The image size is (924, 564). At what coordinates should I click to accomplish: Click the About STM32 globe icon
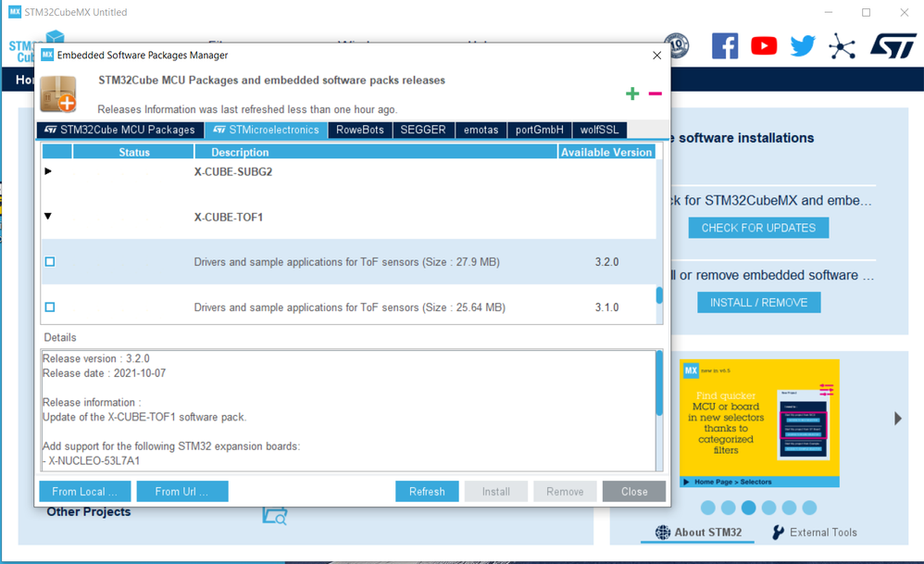pos(663,533)
